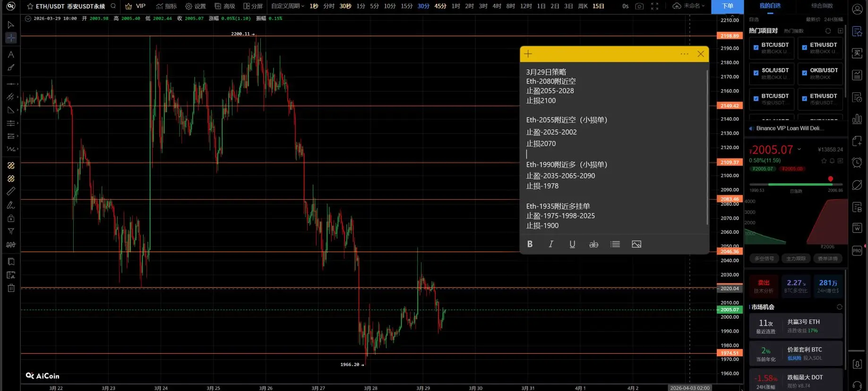
Task: Select the 1-day timeframe
Action: click(x=541, y=6)
